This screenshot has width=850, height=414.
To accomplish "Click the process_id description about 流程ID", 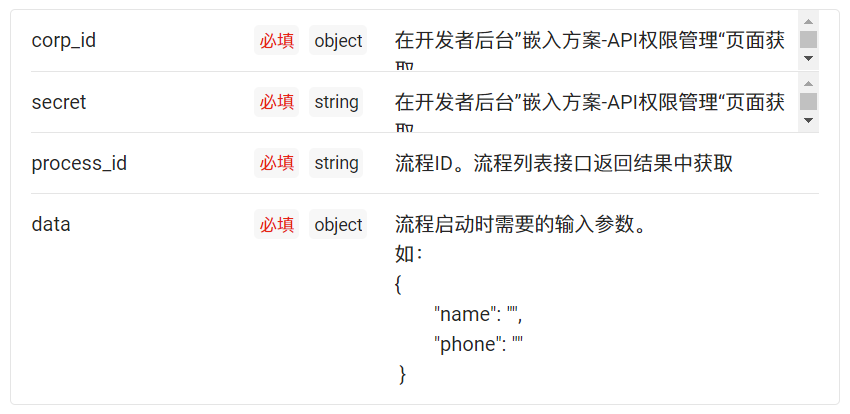I will click(x=564, y=163).
